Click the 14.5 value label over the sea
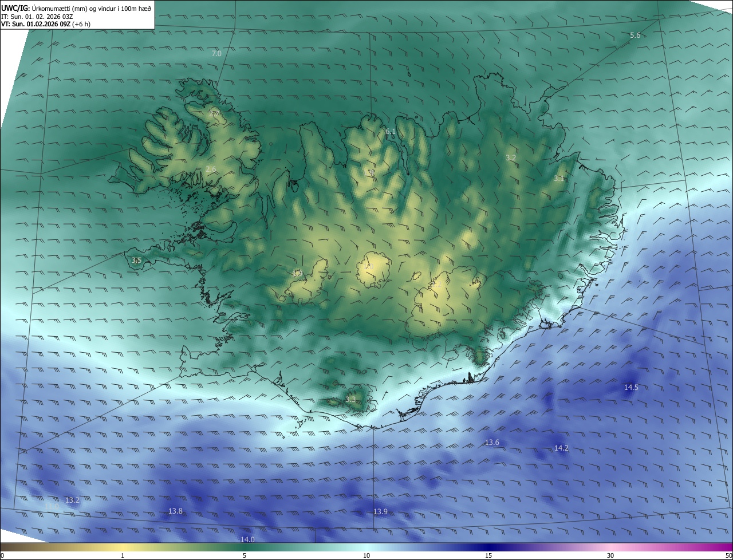The height and width of the screenshot is (560, 733). (x=631, y=388)
